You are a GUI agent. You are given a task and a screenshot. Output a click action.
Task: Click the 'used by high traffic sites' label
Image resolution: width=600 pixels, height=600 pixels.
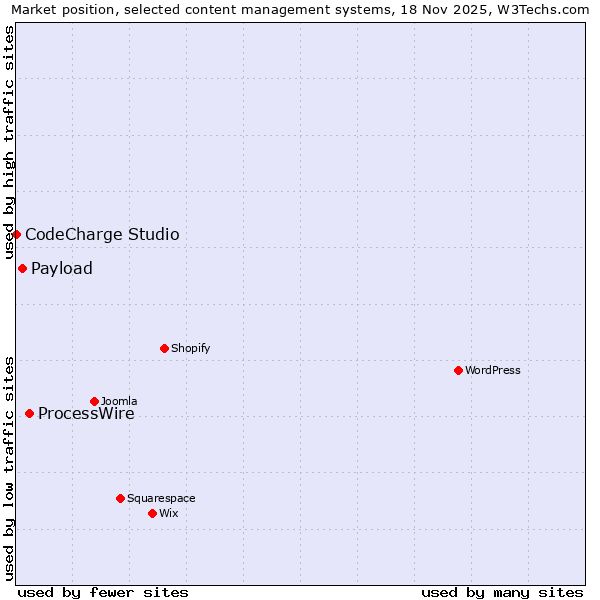[8, 143]
